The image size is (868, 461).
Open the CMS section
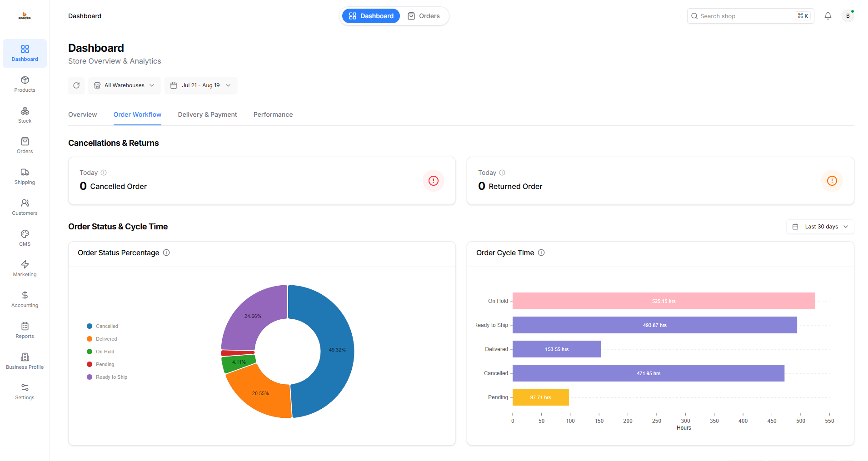(25, 238)
